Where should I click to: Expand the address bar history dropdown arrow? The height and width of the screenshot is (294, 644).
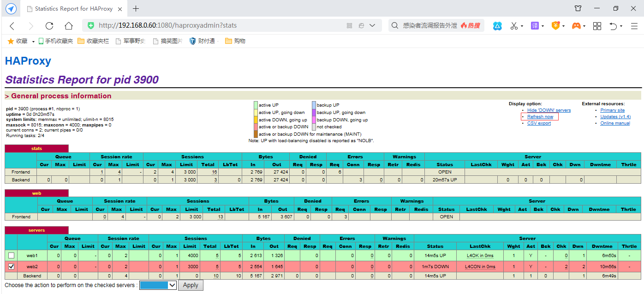[x=372, y=26]
